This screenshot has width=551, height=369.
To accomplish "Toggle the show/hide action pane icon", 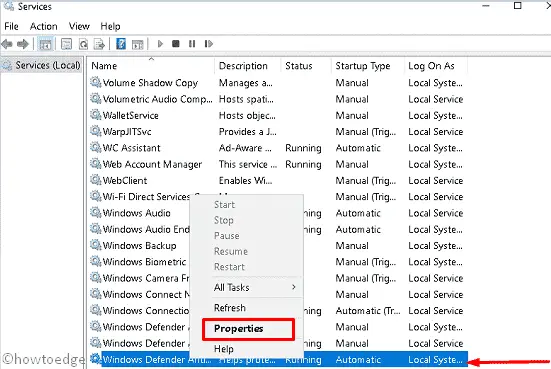I will click(137, 44).
